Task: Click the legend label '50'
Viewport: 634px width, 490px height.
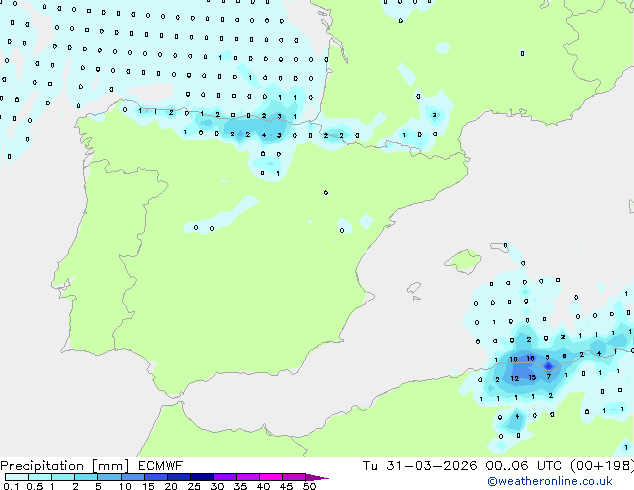Action: (310, 486)
